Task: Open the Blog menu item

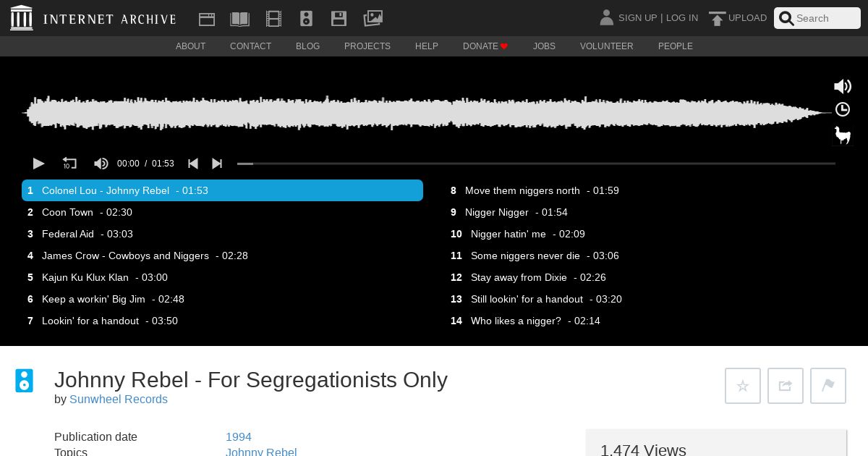Action: point(307,46)
